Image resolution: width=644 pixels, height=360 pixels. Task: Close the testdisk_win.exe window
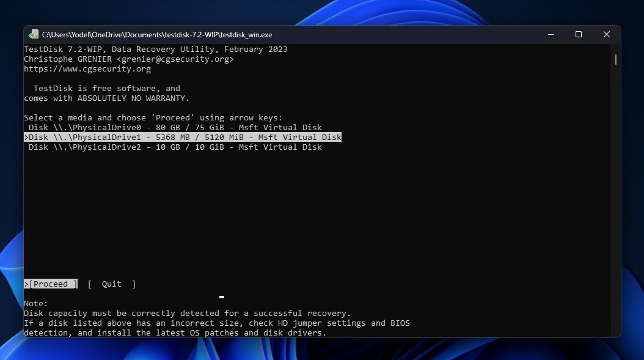click(607, 35)
